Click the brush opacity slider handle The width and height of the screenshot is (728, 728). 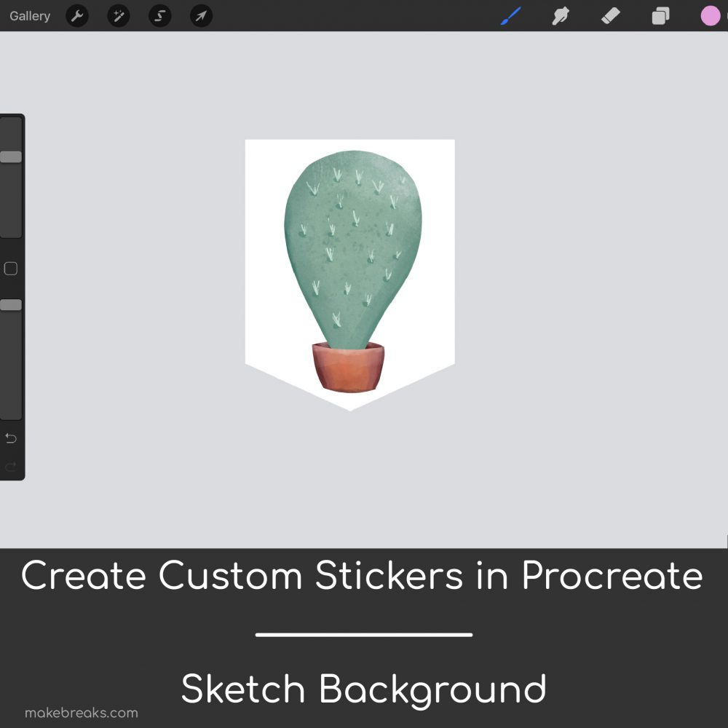pyautogui.click(x=11, y=305)
